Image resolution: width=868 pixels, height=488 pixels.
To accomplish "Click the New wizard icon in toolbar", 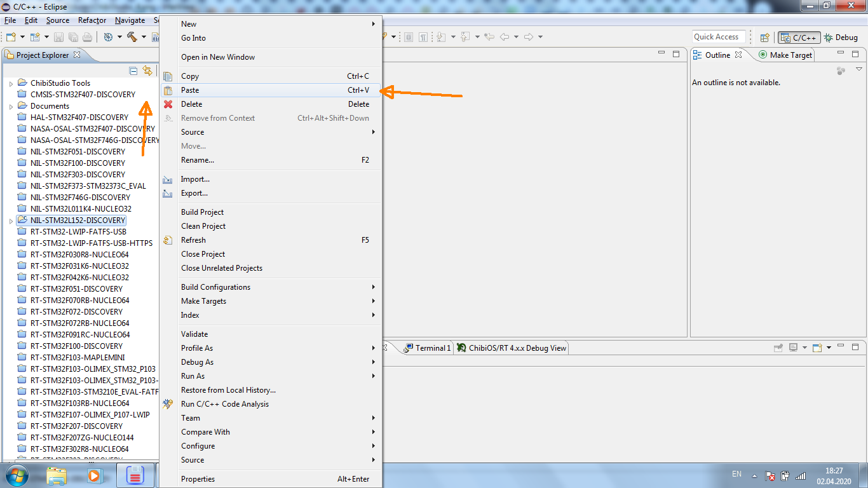I will (x=10, y=37).
